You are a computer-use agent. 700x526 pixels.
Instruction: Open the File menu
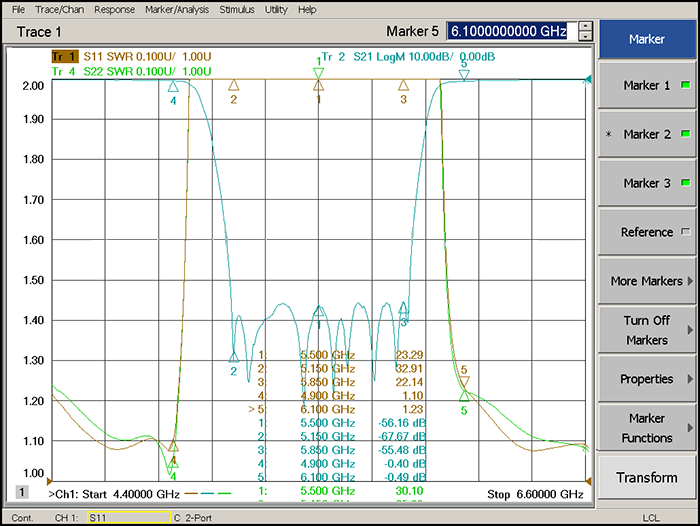18,9
